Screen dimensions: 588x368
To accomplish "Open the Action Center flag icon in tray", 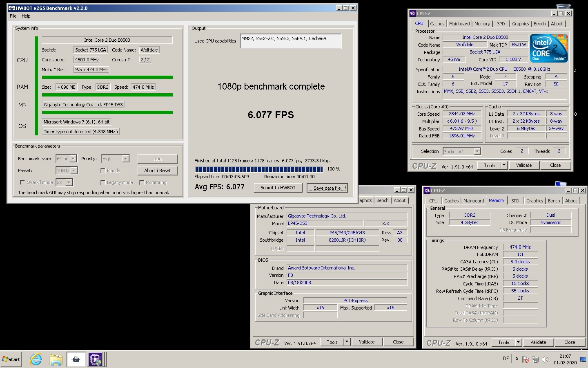I will [526, 359].
